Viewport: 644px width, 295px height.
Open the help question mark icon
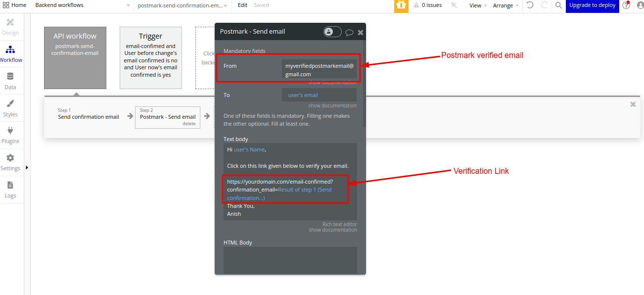click(626, 5)
